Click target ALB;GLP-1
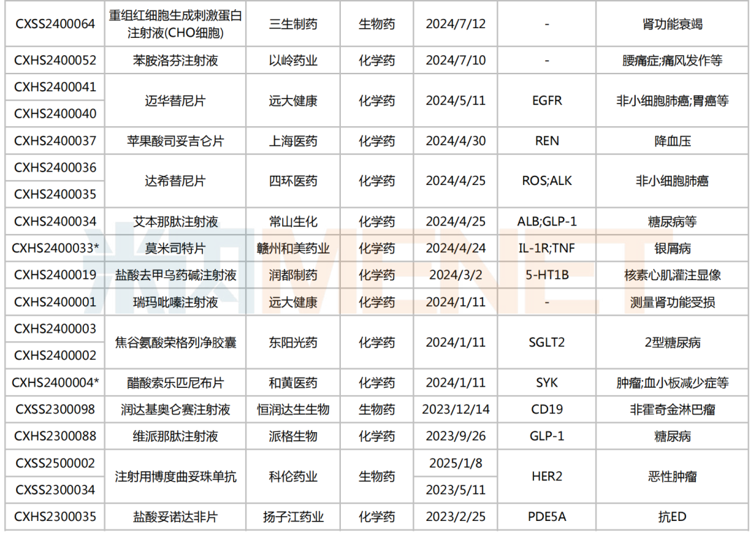 click(x=547, y=221)
